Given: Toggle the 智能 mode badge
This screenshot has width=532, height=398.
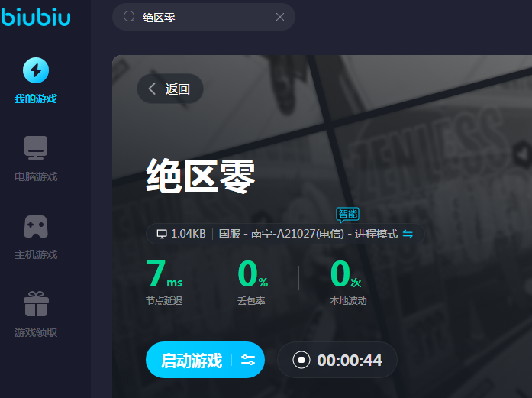Looking at the screenshot, I should coord(347,214).
